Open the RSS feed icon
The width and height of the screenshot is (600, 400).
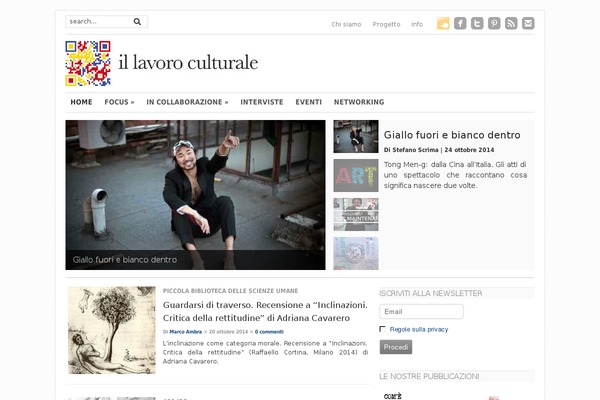[511, 23]
